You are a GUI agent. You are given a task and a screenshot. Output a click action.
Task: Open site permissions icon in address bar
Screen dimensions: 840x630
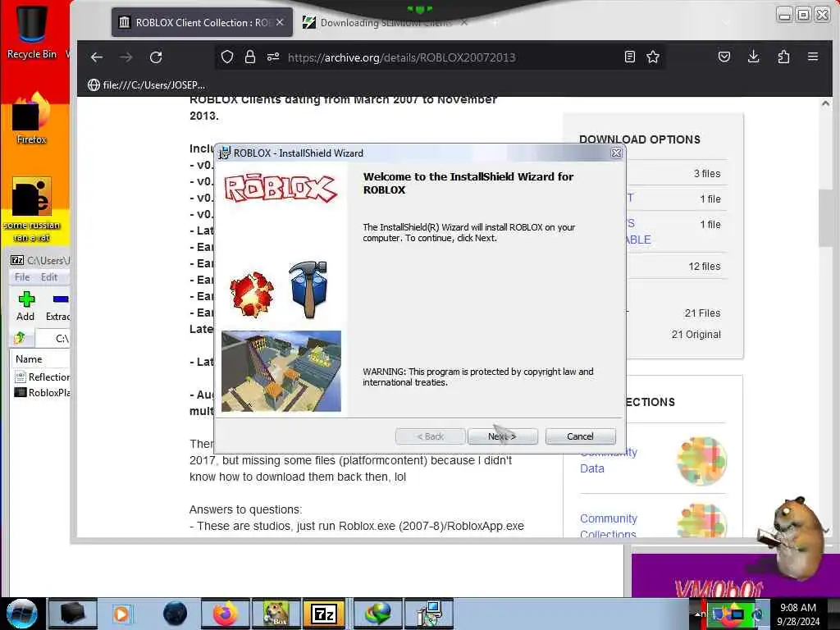273,57
